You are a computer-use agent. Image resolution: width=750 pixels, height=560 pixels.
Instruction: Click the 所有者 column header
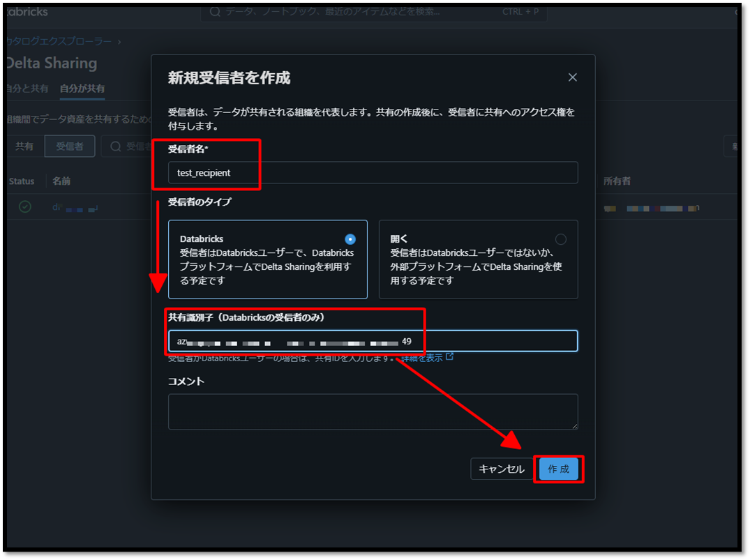coord(617,181)
